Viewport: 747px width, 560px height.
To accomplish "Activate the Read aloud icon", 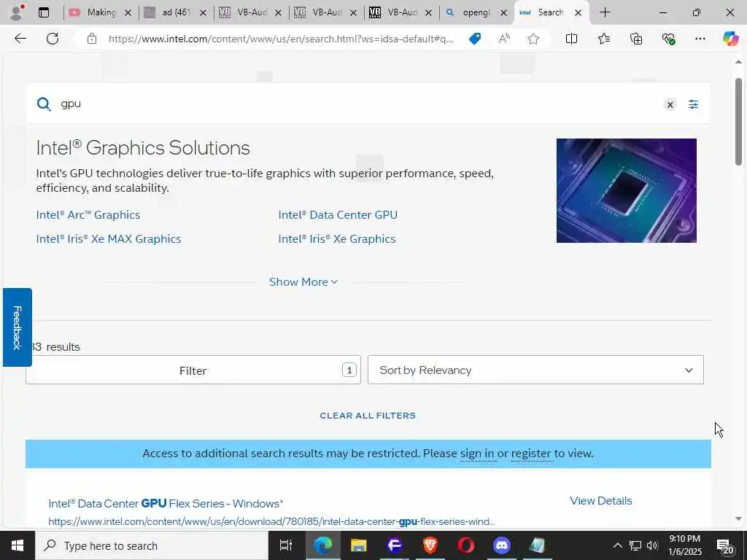I will 504,39.
